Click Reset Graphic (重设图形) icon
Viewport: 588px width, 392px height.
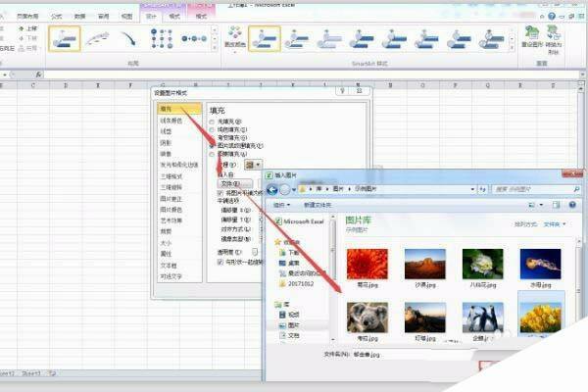tap(532, 37)
